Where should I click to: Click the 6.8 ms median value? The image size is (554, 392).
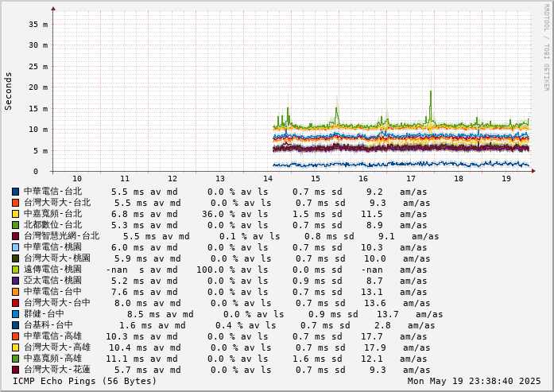[x=127, y=214]
